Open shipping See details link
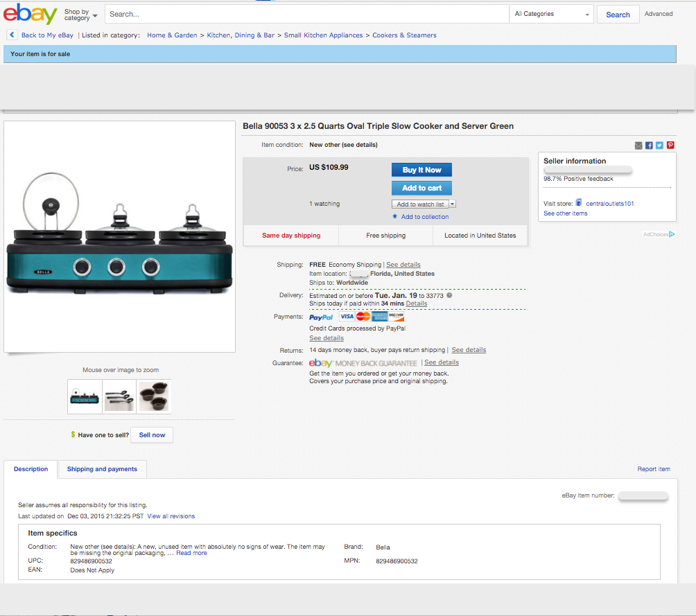696x616 pixels. point(403,265)
